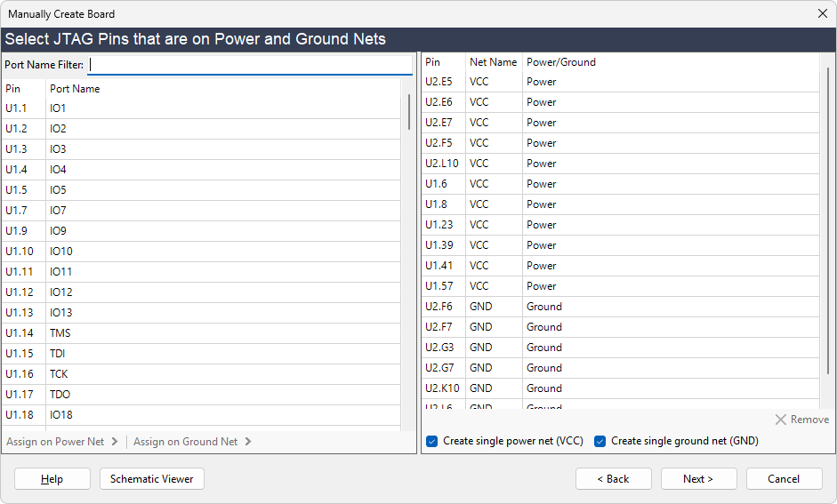Sort by Port Name column header

[75, 89]
